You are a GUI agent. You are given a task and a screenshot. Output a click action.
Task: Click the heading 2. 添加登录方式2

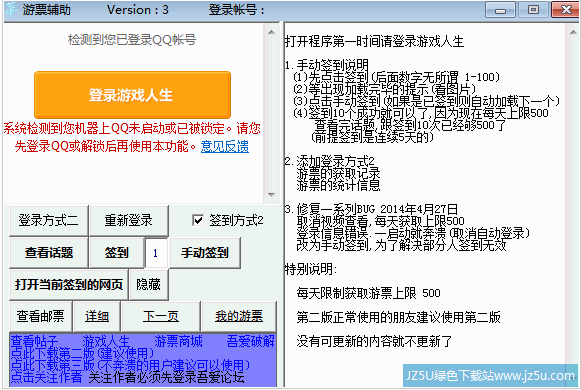(329, 161)
